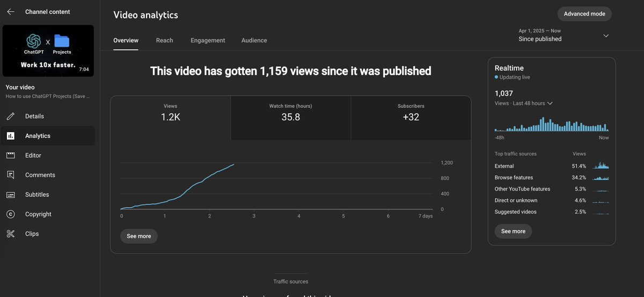Click the realtime 48-hour bar chart
The image size is (644, 297).
pos(552,124)
